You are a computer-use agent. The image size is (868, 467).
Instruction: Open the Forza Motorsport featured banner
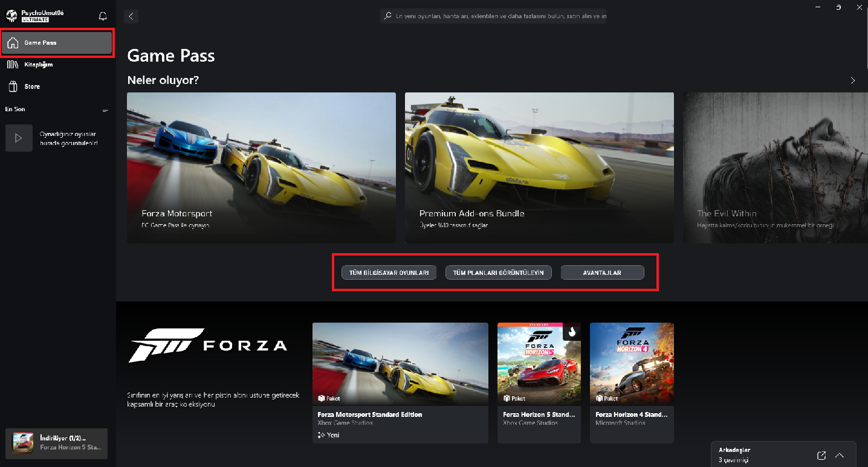tap(261, 168)
